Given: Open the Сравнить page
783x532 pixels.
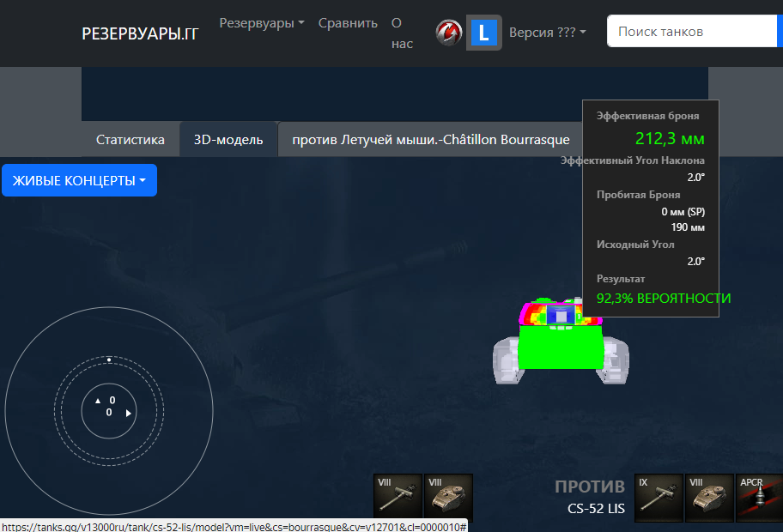Looking at the screenshot, I should (x=348, y=23).
